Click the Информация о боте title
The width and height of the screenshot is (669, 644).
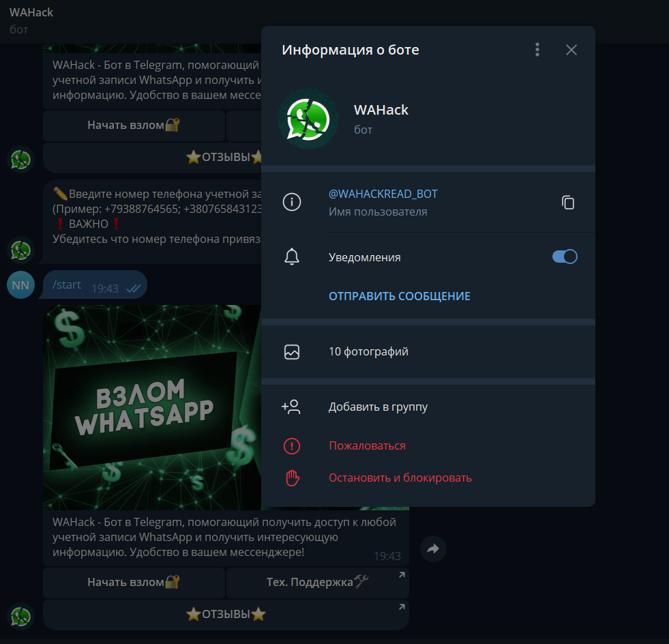pyautogui.click(x=351, y=50)
